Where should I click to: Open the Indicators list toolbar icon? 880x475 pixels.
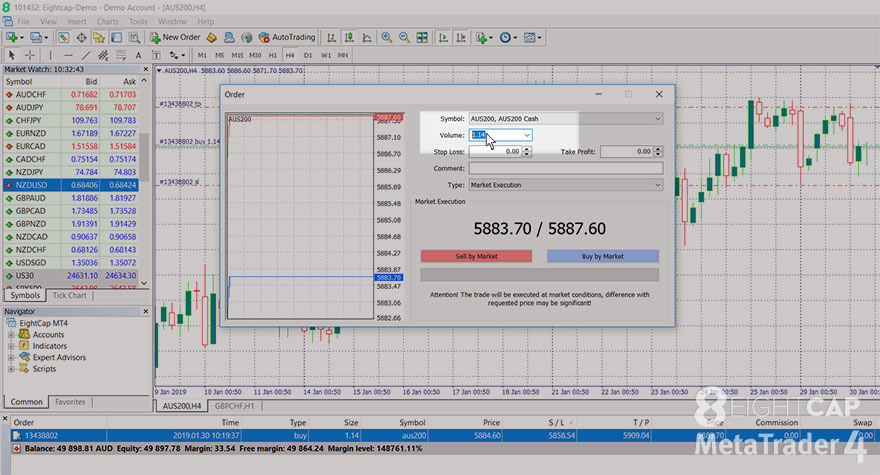[x=482, y=38]
